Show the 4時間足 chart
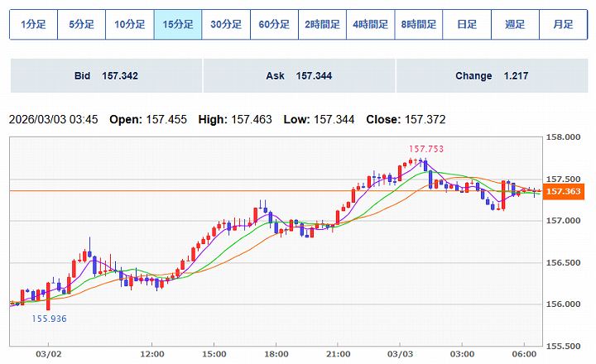596x364 pixels. coord(370,25)
